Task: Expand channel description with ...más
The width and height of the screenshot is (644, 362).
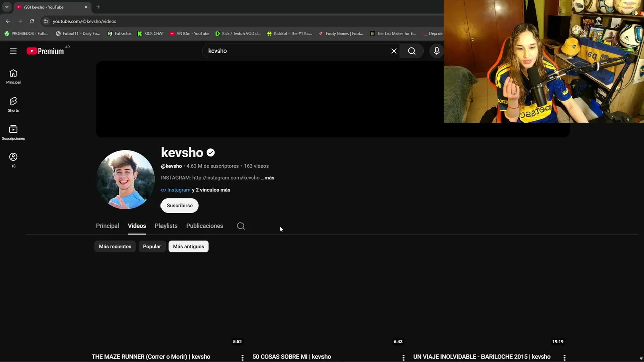Action: (x=268, y=178)
